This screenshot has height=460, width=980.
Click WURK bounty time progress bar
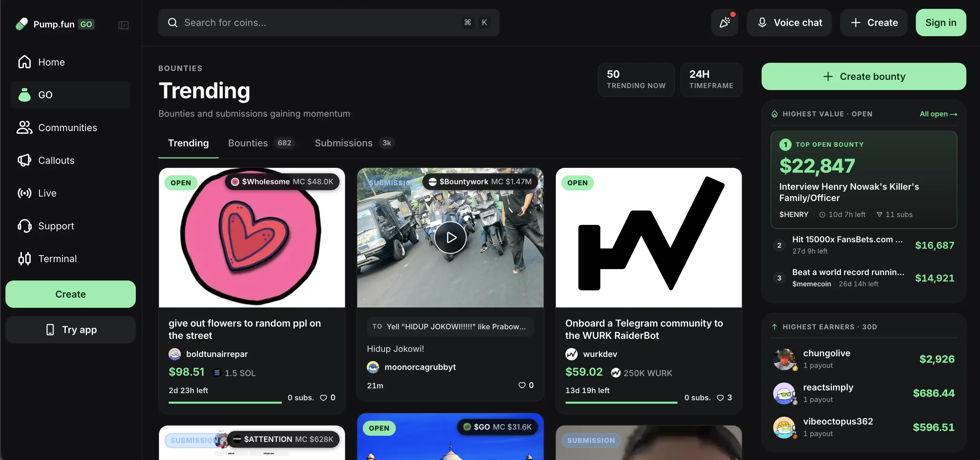point(621,402)
